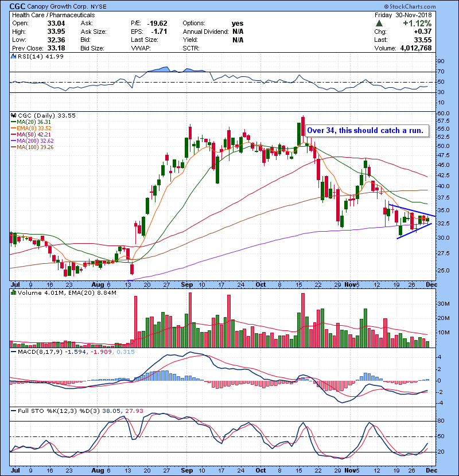Click the 70 label on RSI axis
This screenshot has height=476, width=459.
441,72
